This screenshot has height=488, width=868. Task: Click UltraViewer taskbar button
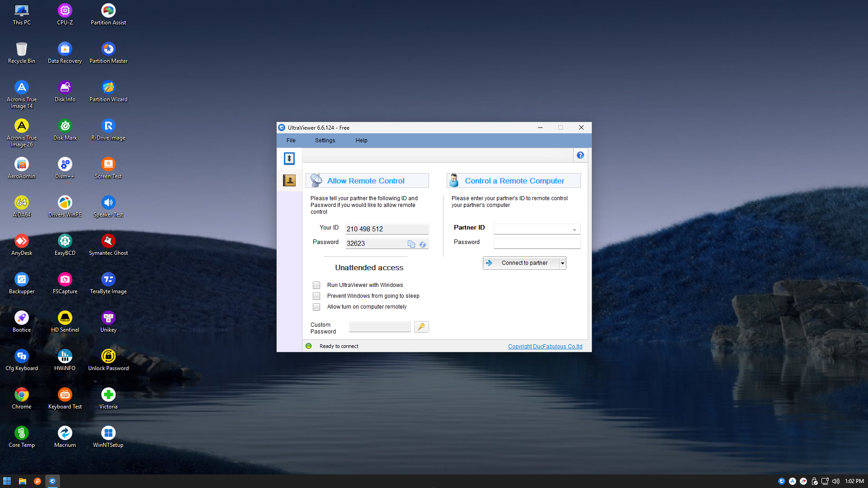click(x=52, y=481)
